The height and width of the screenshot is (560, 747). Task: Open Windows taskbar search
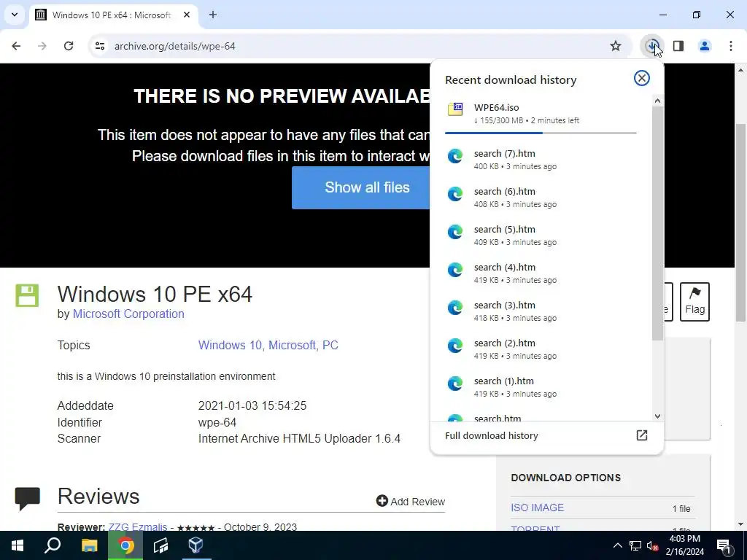point(53,545)
